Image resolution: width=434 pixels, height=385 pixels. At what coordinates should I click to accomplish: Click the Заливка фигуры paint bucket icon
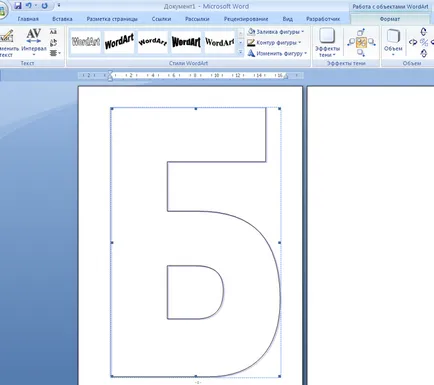point(251,32)
